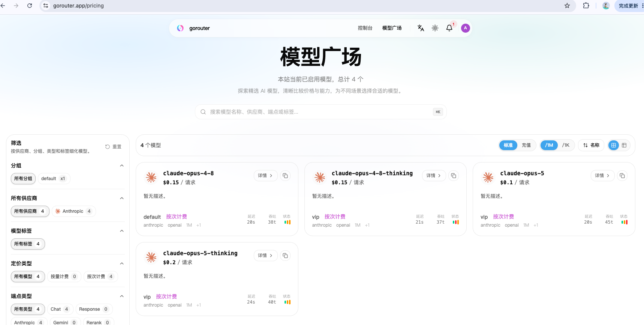
Task: Click status bars on claude-opus-4-8-thinking card
Action: [456, 222]
